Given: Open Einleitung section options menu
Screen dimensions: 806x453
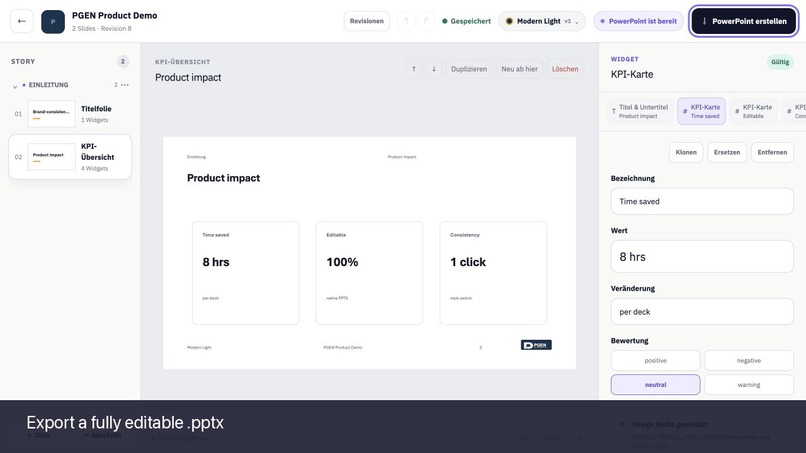Looking at the screenshot, I should point(125,85).
